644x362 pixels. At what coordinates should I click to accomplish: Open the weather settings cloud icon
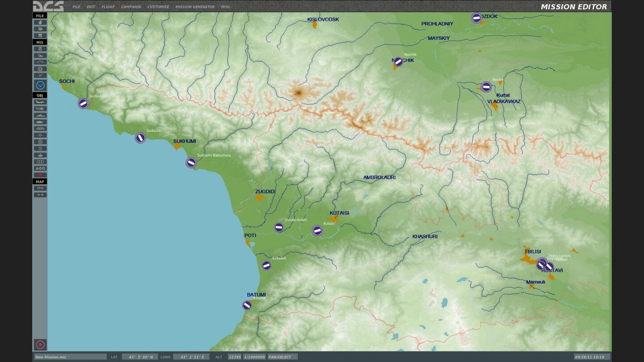coord(40,55)
